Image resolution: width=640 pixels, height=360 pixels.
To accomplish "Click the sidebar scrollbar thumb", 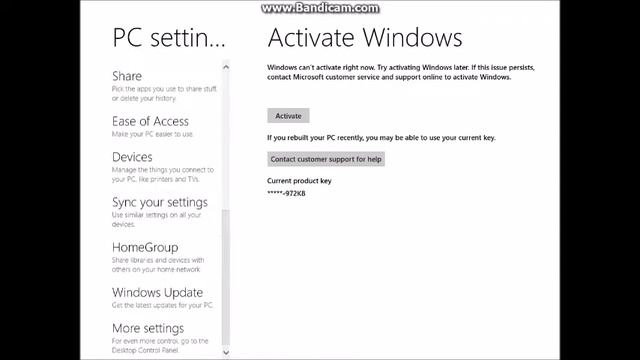I will [226, 278].
